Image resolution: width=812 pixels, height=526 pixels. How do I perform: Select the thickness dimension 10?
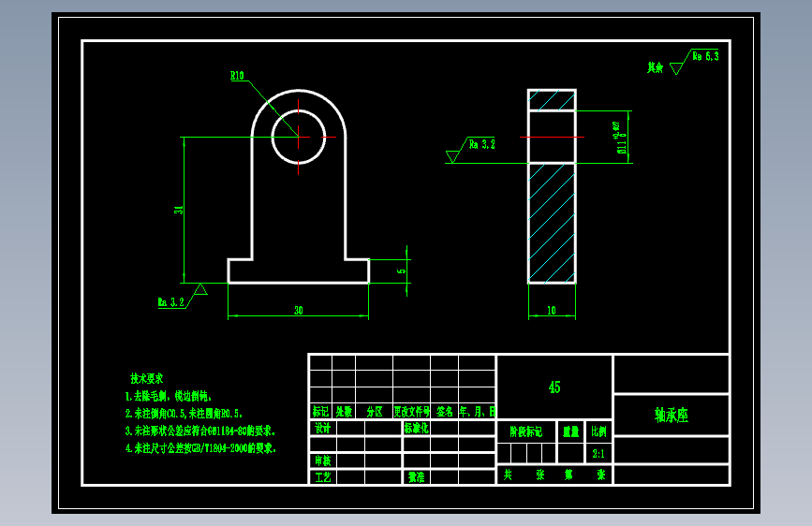point(552,310)
